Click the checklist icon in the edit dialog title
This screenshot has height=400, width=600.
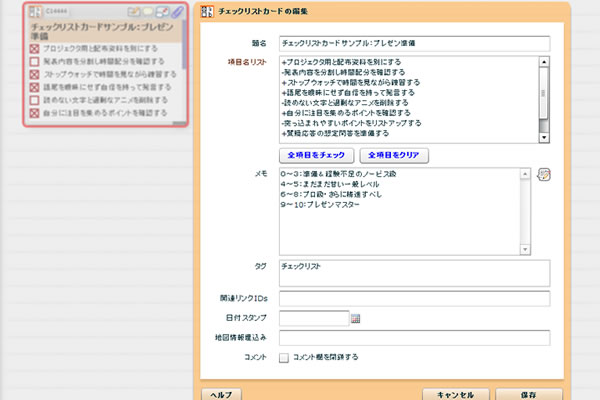point(207,11)
